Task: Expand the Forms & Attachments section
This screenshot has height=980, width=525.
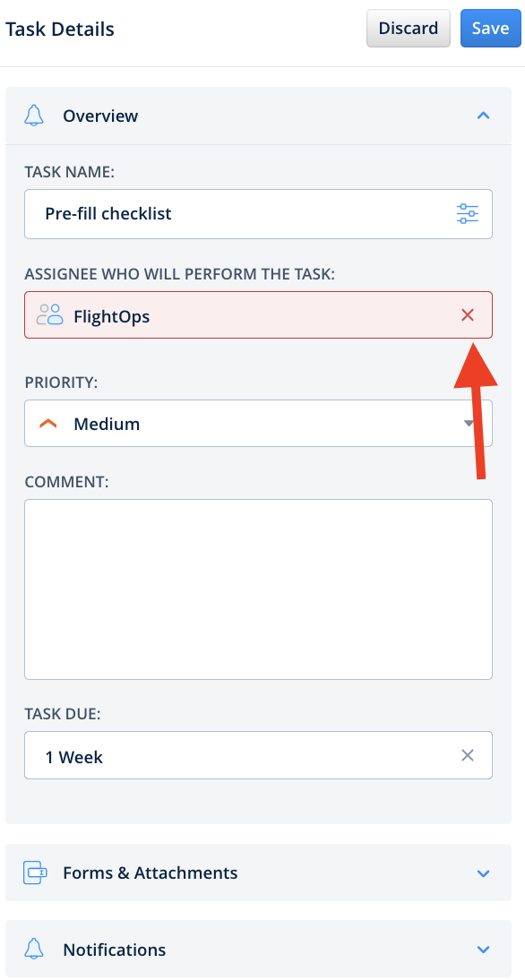Action: point(483,873)
